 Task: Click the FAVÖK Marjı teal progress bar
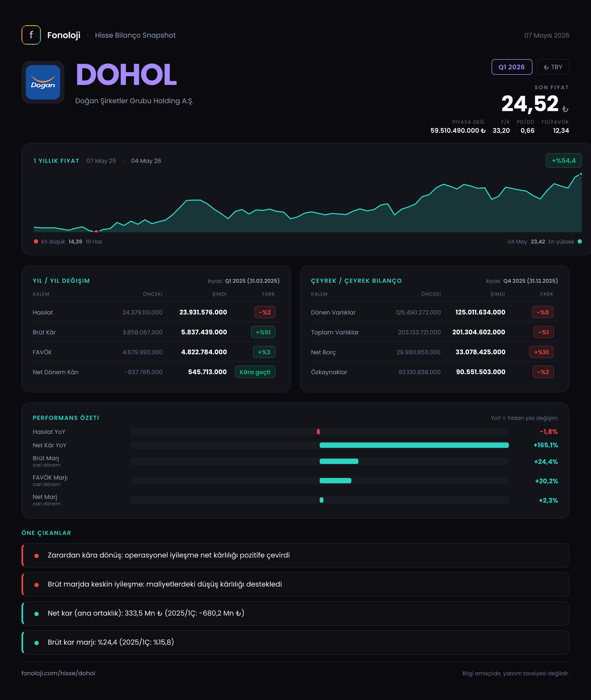pos(335,481)
